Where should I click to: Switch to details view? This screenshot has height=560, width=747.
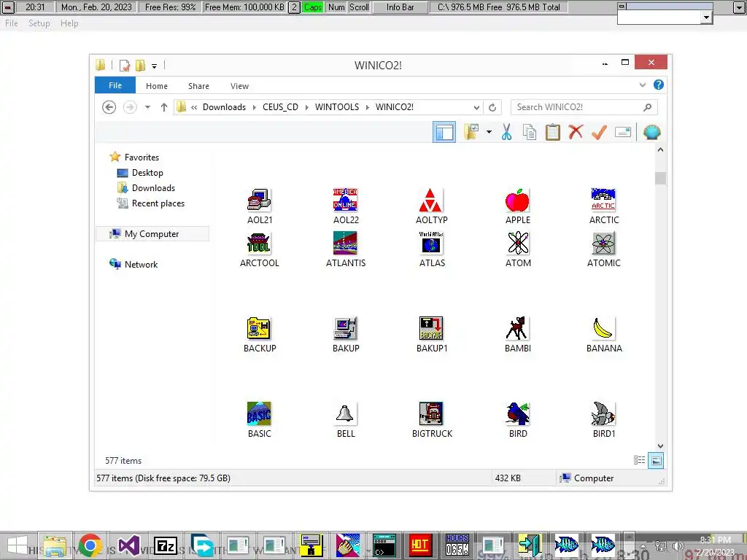639,460
